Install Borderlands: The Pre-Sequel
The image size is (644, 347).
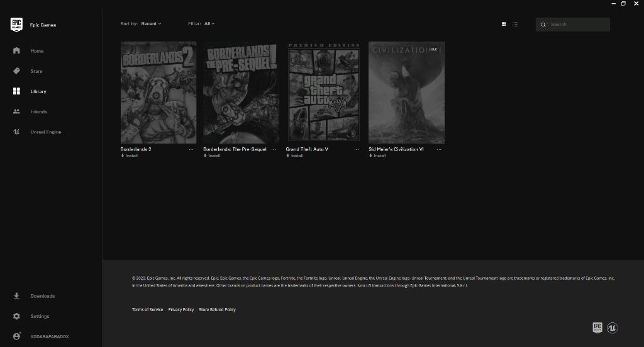212,156
